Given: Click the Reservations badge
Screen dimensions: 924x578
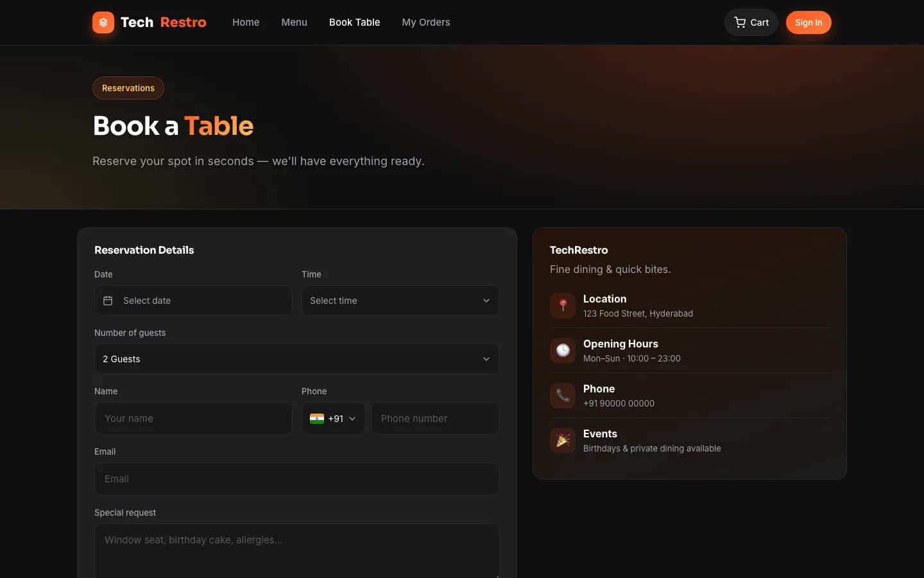Looking at the screenshot, I should click(x=128, y=88).
